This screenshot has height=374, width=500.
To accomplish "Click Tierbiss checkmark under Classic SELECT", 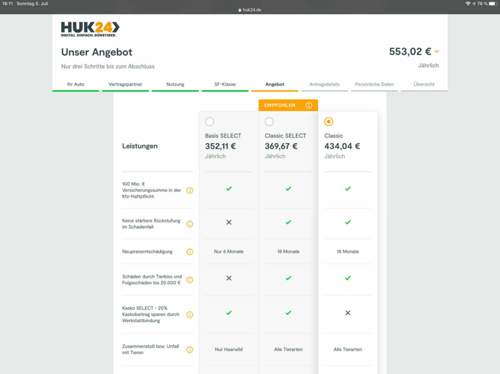I will 288,278.
